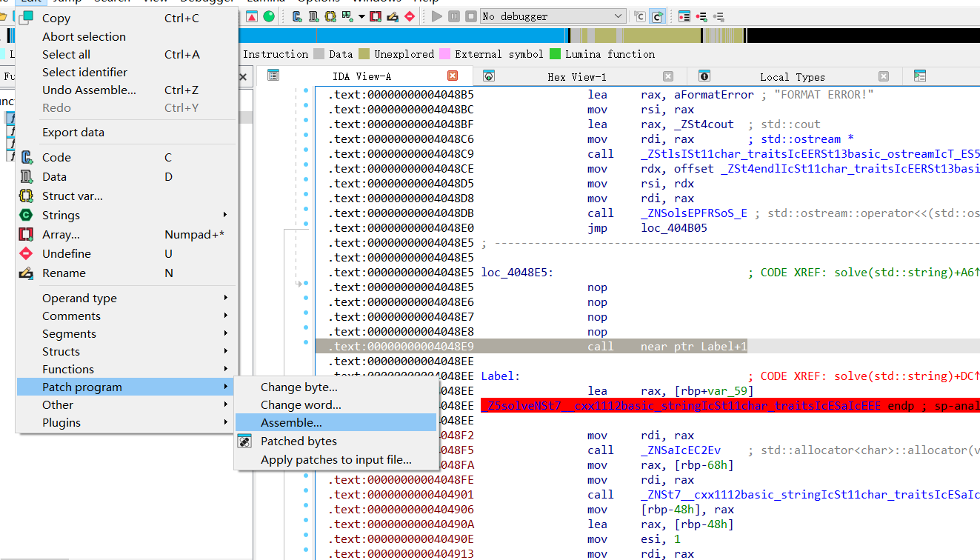This screenshot has height=560, width=980.
Task: Open the No debugger dropdown
Action: pyautogui.click(x=619, y=16)
